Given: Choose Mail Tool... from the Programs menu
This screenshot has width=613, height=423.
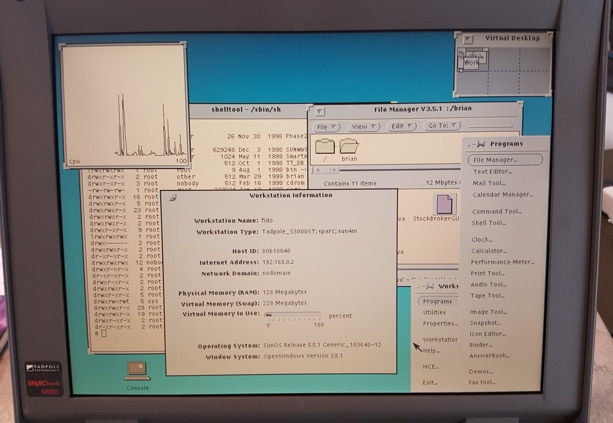Looking at the screenshot, I should pyautogui.click(x=489, y=183).
